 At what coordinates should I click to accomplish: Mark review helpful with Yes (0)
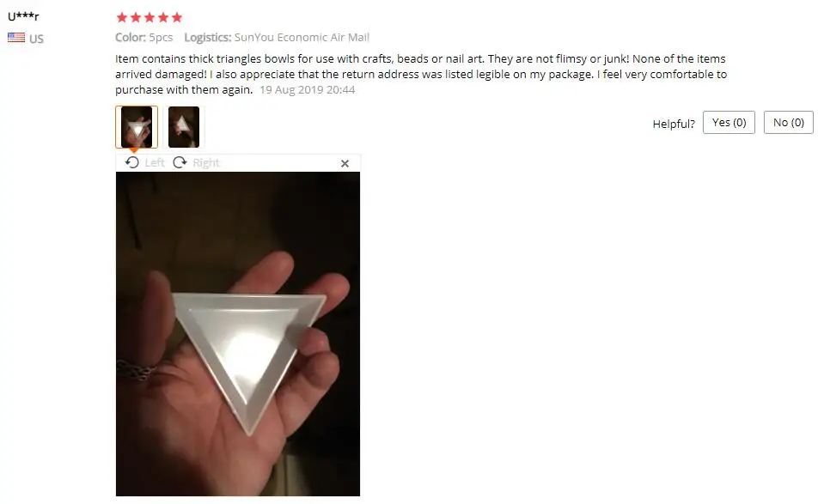tap(729, 123)
